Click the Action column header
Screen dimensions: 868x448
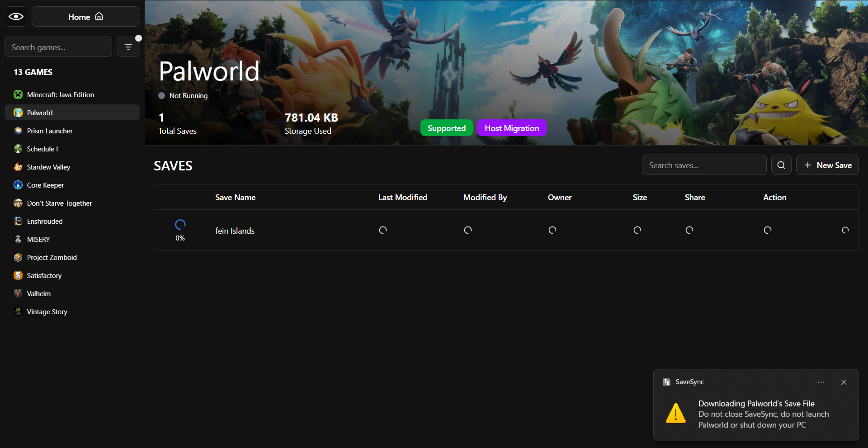[x=775, y=198]
